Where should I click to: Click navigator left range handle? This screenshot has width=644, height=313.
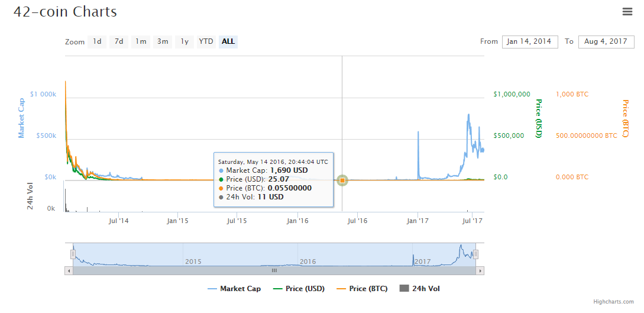tap(73, 254)
